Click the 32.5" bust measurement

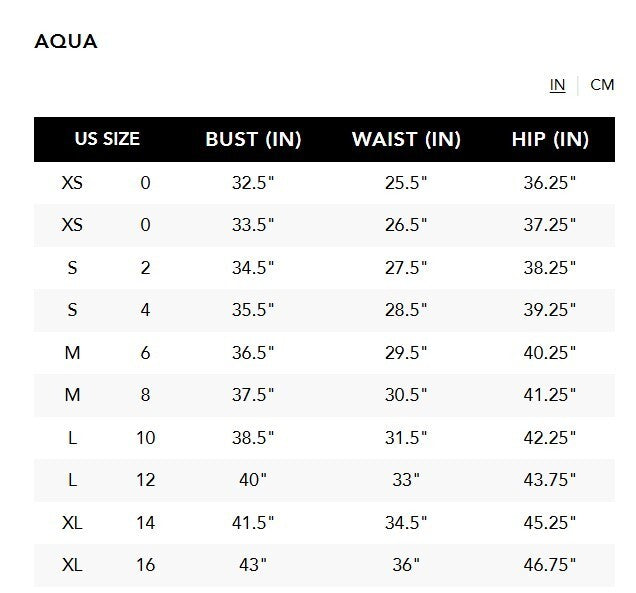click(253, 183)
